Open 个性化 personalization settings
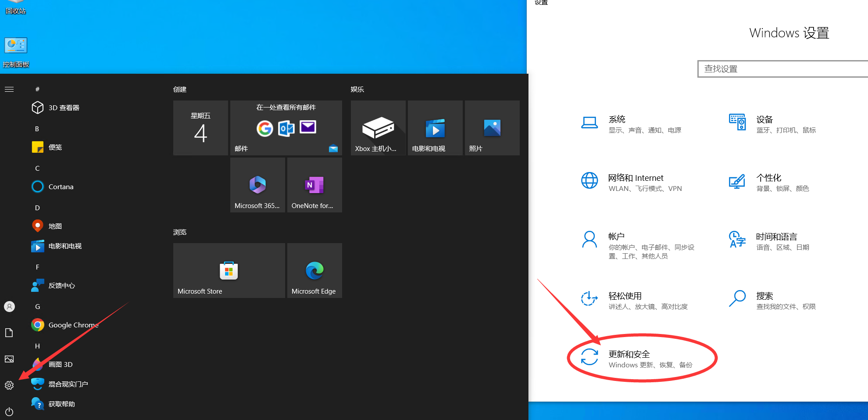 (768, 182)
